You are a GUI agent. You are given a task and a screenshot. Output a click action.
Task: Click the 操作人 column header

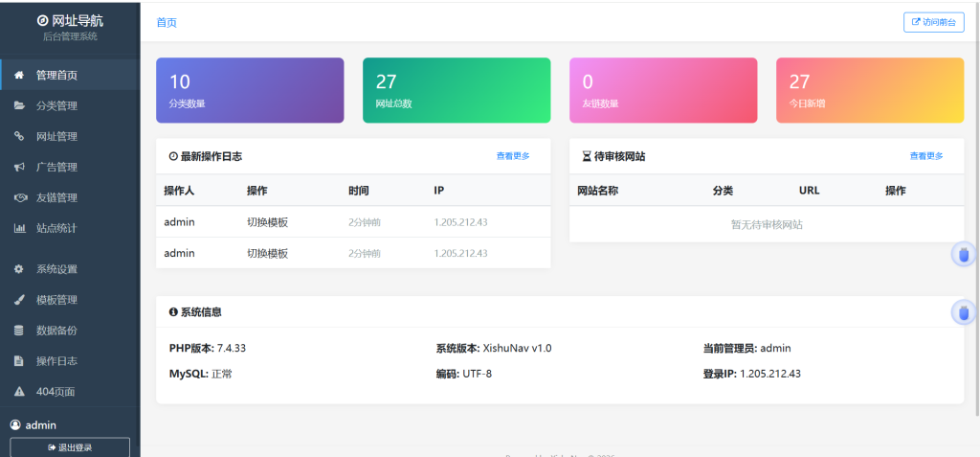pyautogui.click(x=179, y=191)
